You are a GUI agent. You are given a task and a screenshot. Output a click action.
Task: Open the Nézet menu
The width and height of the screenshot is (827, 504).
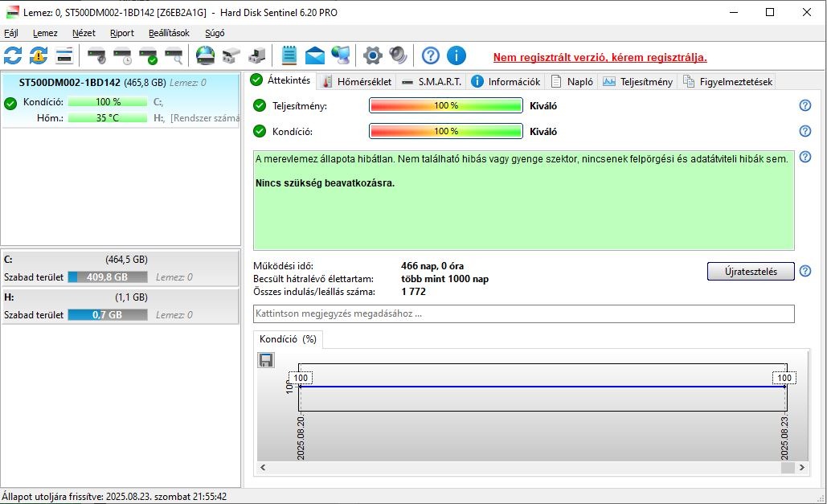(x=84, y=33)
